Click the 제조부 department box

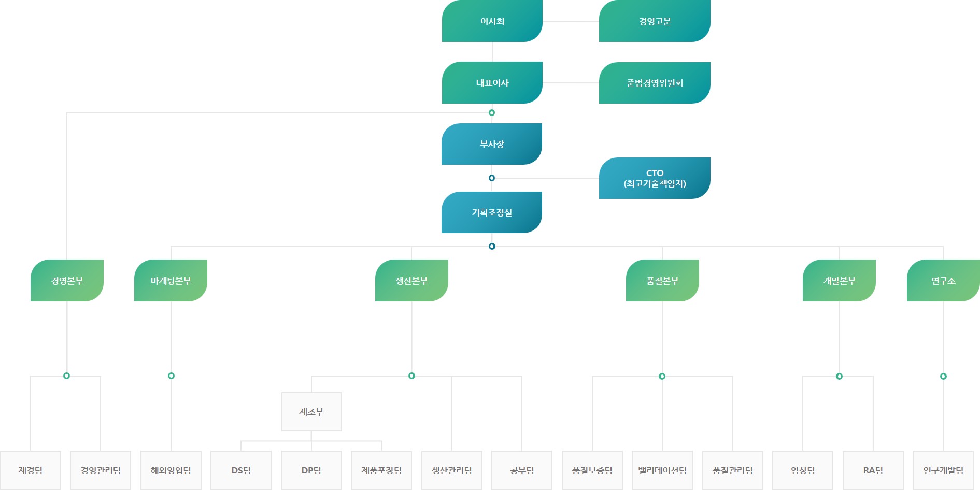tap(311, 412)
